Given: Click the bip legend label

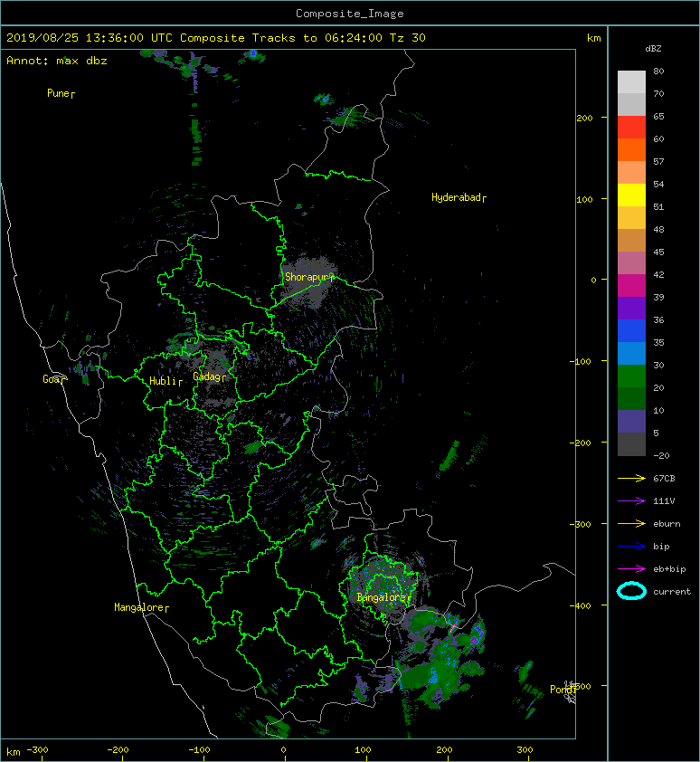Looking at the screenshot, I should click(x=662, y=547).
